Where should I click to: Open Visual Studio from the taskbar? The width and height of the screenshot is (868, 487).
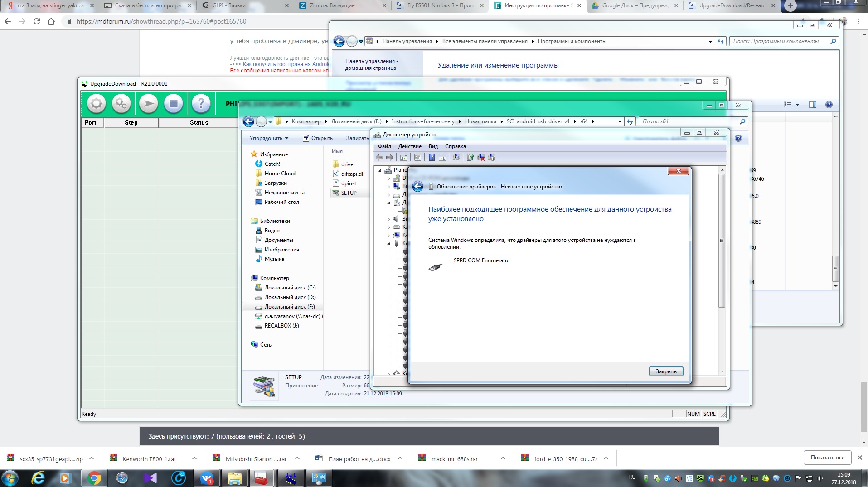tap(150, 478)
